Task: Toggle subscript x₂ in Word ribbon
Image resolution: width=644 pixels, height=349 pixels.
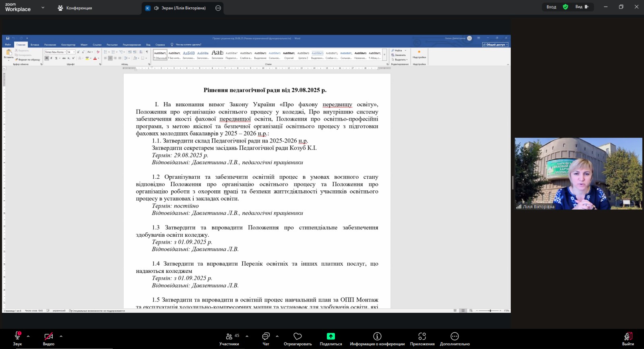Action: click(69, 58)
